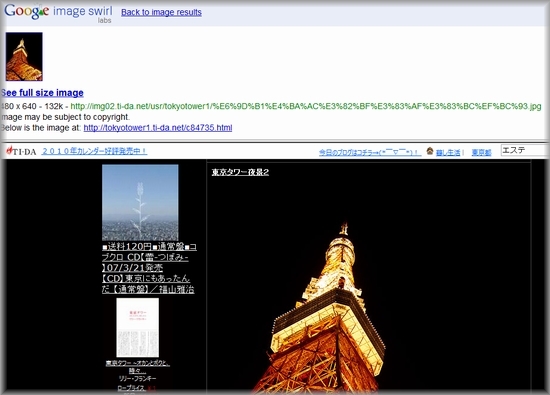
Task: Click the TI-DA logo icon
Action: [x=21, y=151]
